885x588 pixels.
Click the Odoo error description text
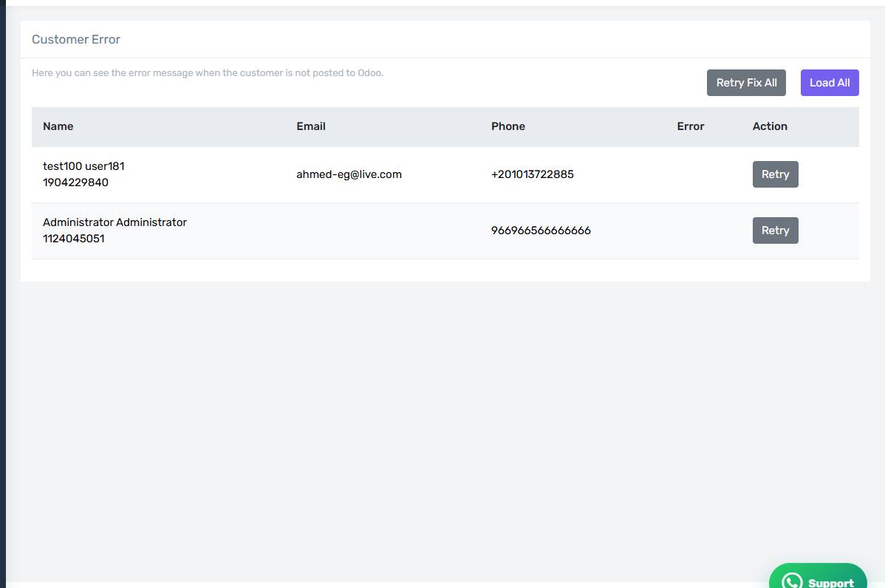pos(208,73)
